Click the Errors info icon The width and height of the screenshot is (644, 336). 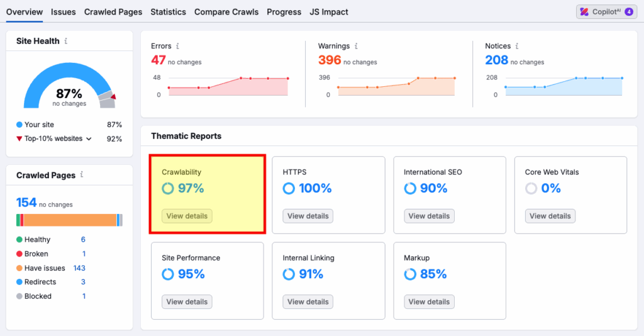177,46
